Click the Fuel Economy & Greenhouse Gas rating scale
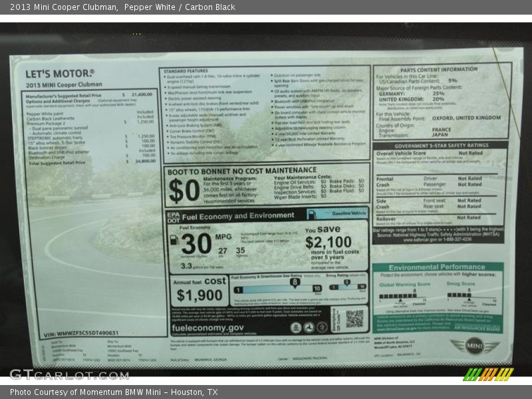This screenshot has height=399, width=532. click(277, 289)
